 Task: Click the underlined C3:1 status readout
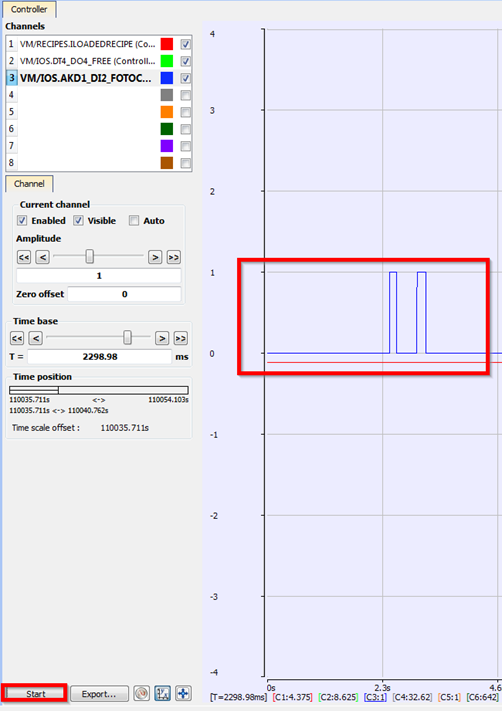[x=375, y=697]
